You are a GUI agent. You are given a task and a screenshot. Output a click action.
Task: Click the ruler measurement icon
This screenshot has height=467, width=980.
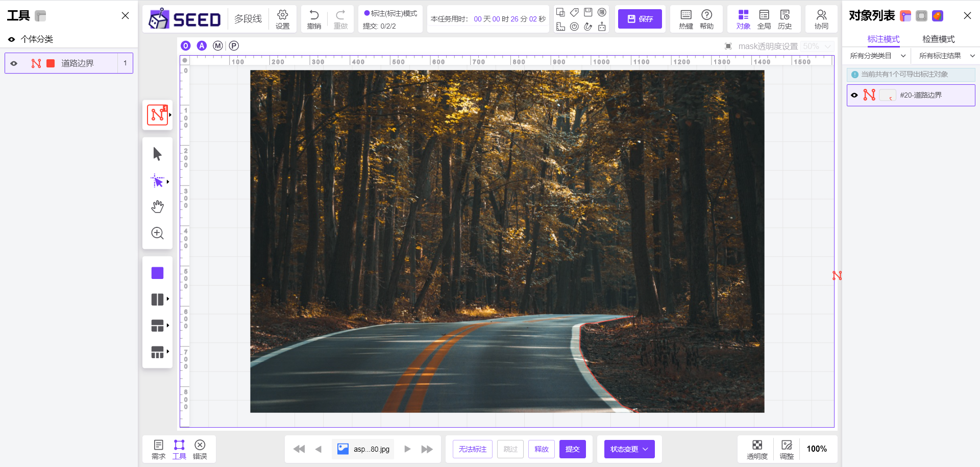pos(560,27)
